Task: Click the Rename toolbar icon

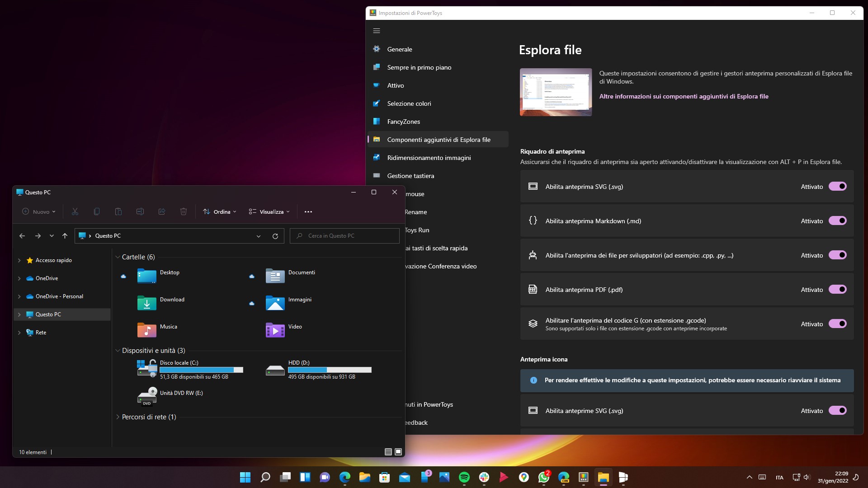Action: [140, 211]
